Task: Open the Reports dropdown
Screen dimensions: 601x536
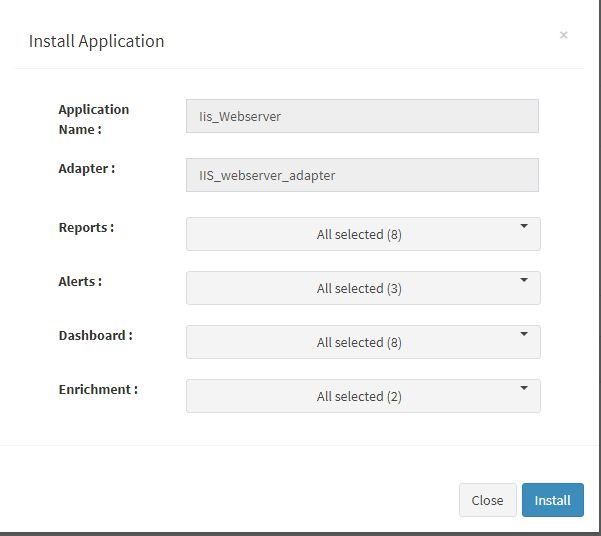Action: [363, 234]
